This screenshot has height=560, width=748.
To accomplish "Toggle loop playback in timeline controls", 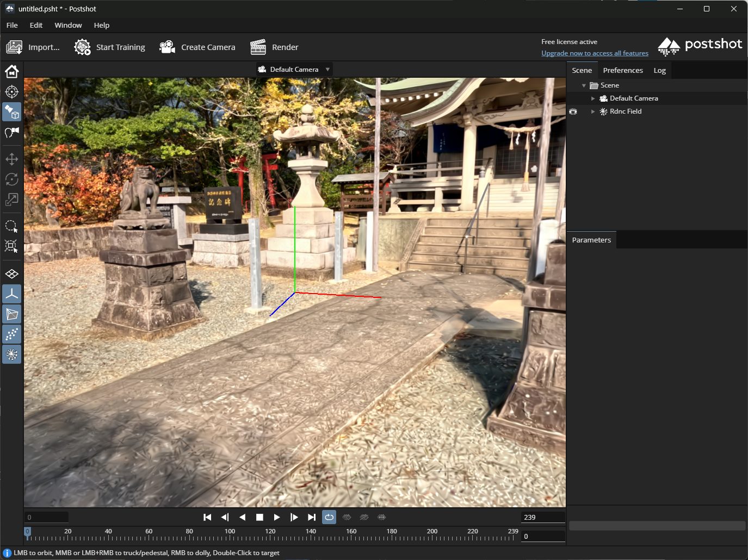I will coord(329,517).
